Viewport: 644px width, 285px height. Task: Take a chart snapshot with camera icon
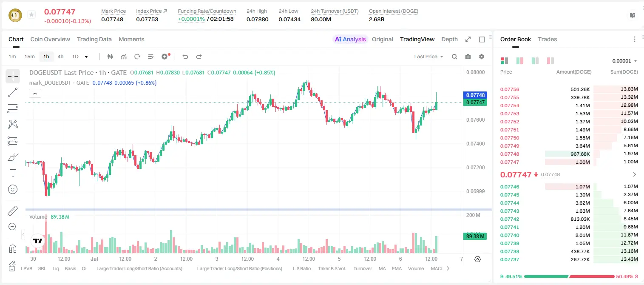click(468, 57)
